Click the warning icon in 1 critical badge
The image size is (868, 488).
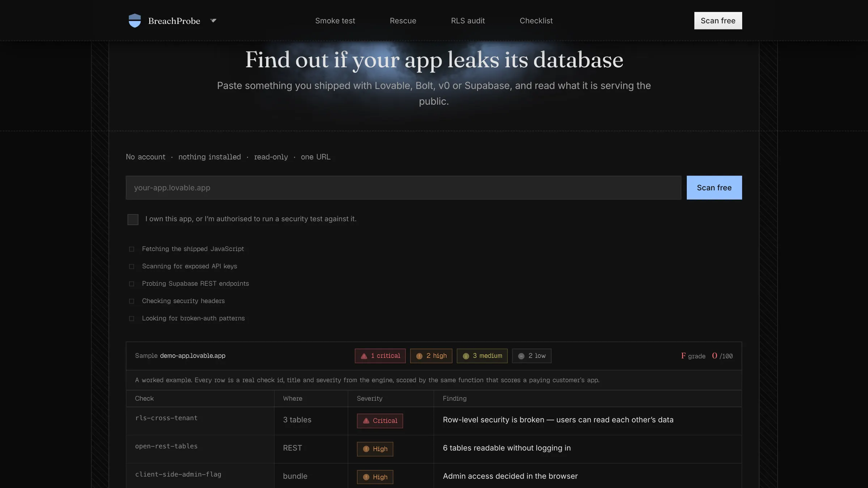364,356
